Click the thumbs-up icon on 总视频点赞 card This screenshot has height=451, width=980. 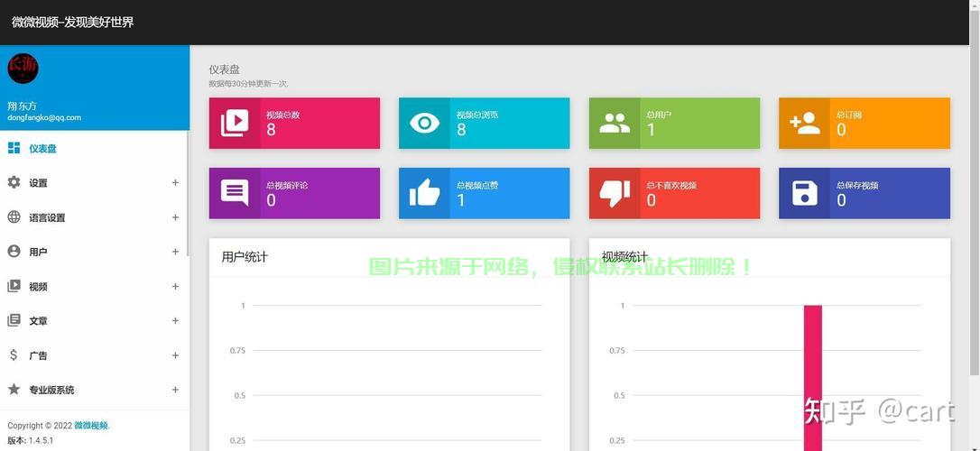[x=424, y=193]
